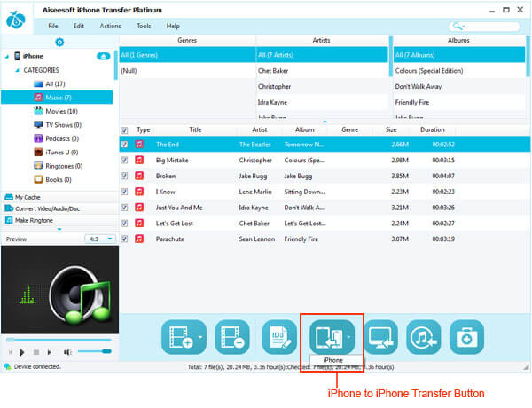Uncheck the checkbox for Broken
Viewport: 532px width, 408px height.
click(124, 176)
